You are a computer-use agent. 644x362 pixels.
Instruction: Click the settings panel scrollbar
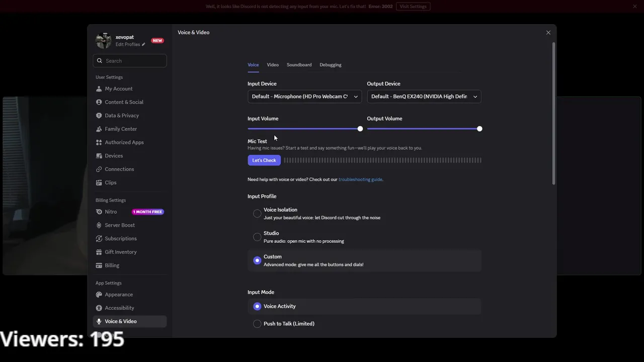(x=554, y=113)
